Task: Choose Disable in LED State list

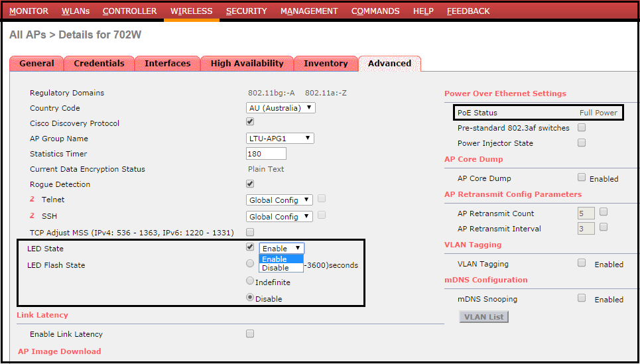Action: coord(276,268)
